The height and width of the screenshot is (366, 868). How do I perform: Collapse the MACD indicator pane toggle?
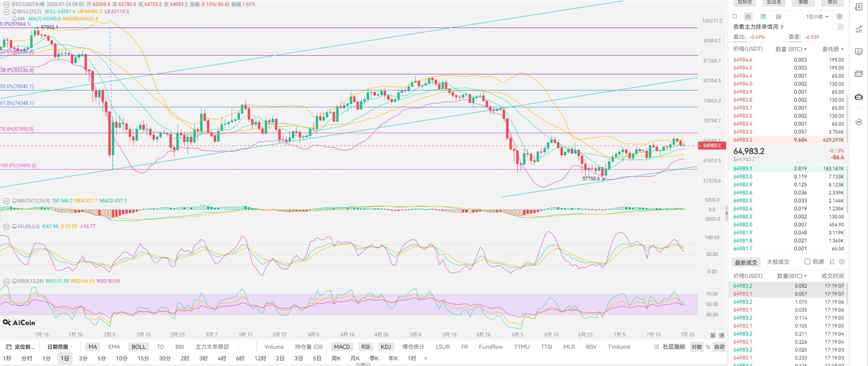tap(6, 201)
